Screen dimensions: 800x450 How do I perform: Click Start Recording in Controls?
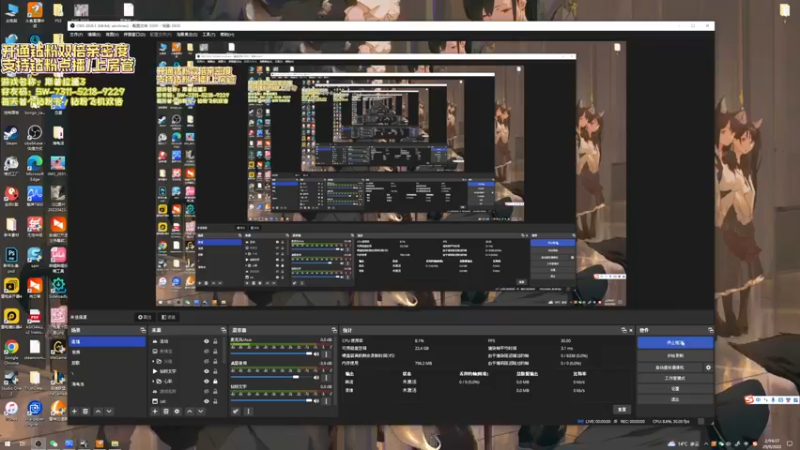pyautogui.click(x=675, y=356)
